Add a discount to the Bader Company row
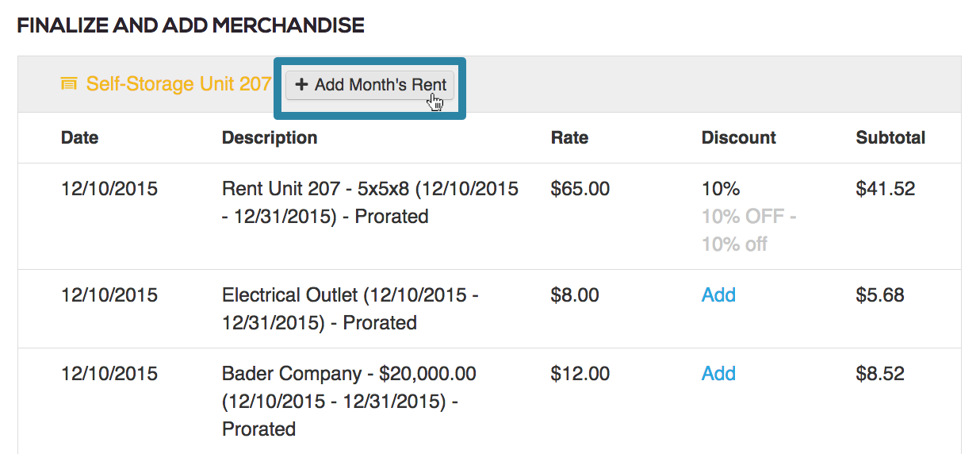 coord(718,374)
